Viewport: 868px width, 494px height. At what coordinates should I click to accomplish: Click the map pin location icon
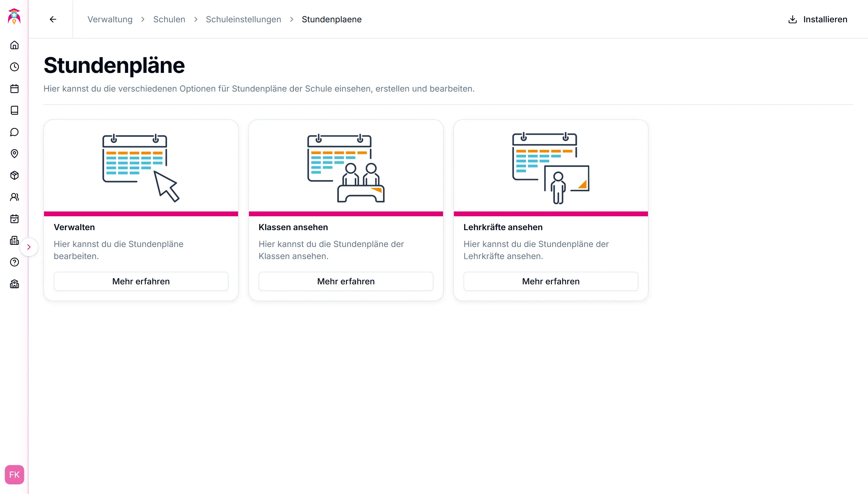14,154
